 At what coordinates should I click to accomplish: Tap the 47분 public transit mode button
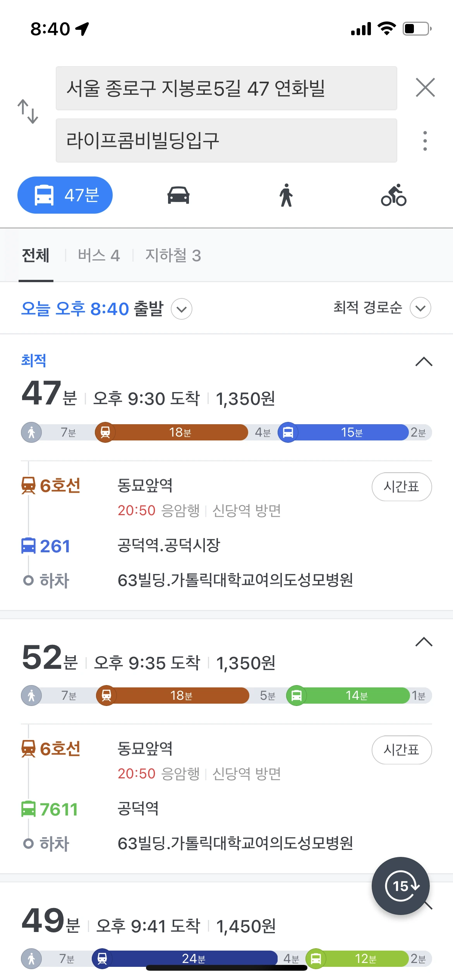(65, 195)
